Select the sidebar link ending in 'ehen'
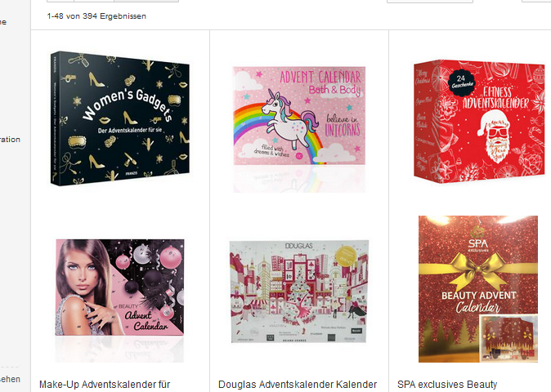This screenshot has height=392, width=551. (x=10, y=379)
